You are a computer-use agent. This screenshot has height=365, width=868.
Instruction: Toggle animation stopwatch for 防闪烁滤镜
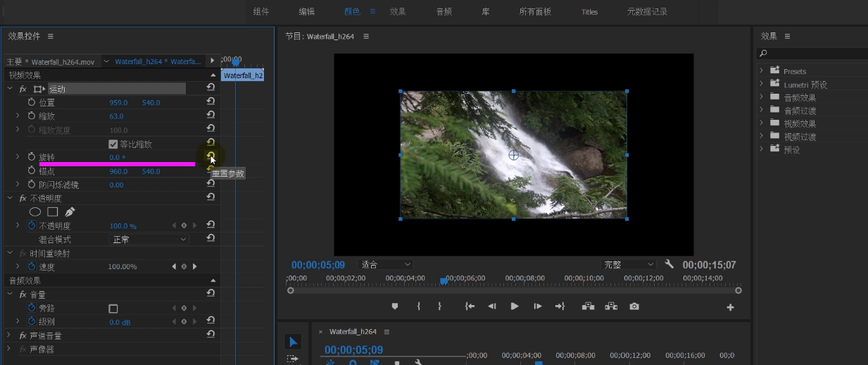click(x=31, y=184)
